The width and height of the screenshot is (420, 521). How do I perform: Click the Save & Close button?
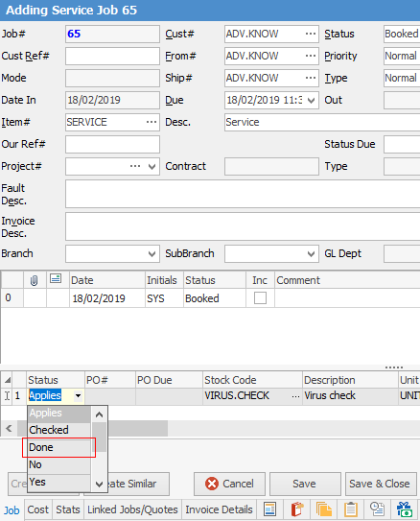381,484
